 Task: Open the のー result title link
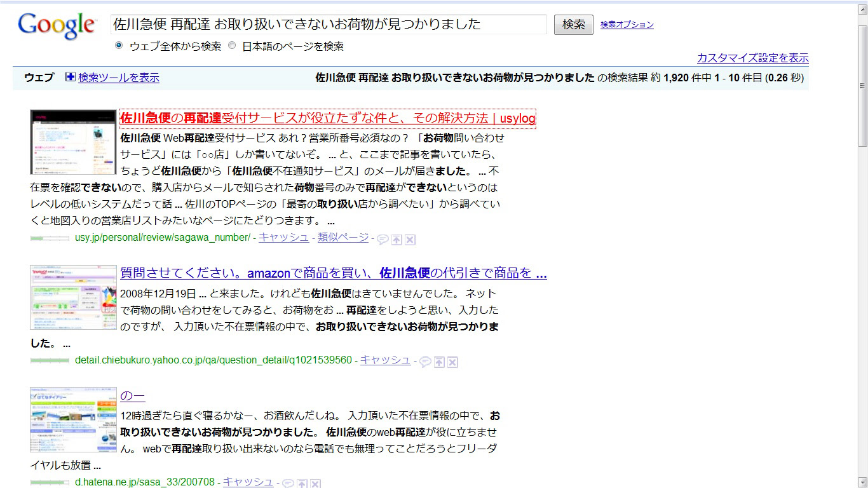tap(133, 396)
